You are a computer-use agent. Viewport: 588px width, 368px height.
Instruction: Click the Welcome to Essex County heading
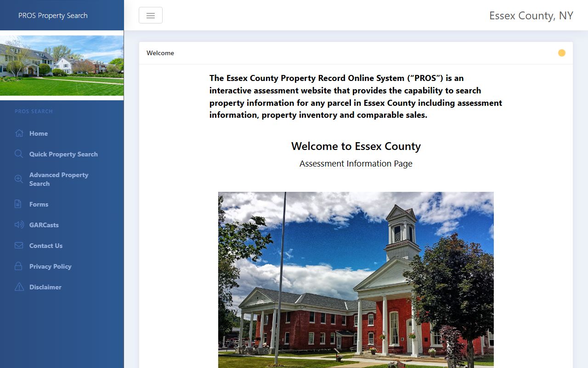point(356,146)
